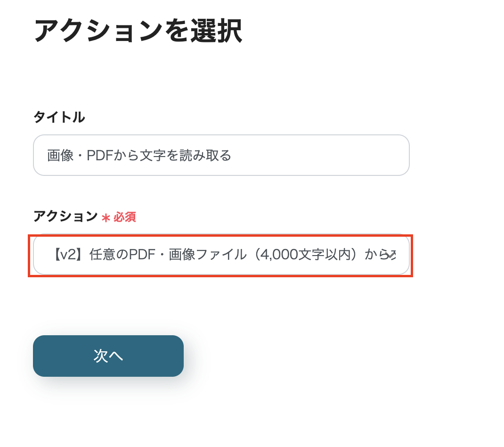Image resolution: width=504 pixels, height=447 pixels.
Task: Click inside the タイトル input field
Action: point(221,155)
